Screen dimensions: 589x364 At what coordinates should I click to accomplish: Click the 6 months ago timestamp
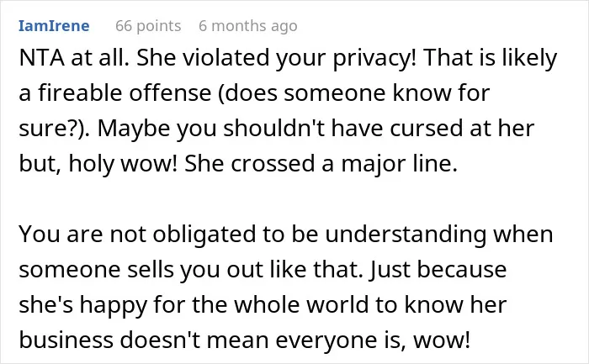click(248, 26)
